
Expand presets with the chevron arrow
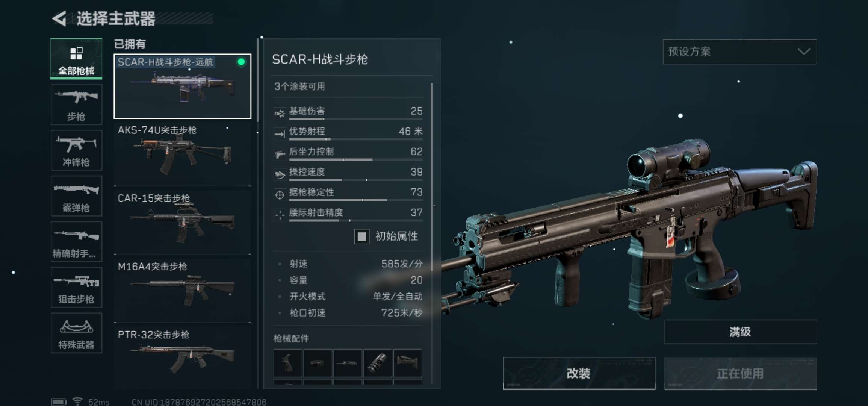tap(804, 52)
